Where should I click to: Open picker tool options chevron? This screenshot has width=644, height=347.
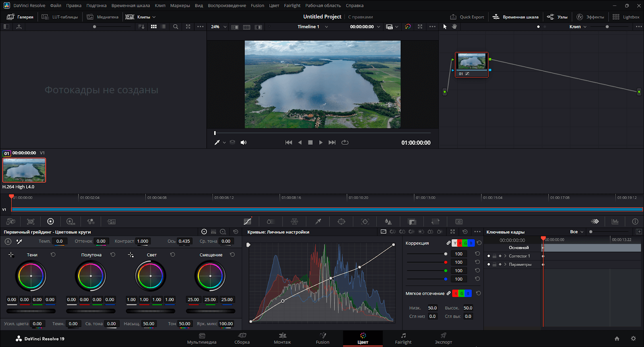(x=224, y=142)
